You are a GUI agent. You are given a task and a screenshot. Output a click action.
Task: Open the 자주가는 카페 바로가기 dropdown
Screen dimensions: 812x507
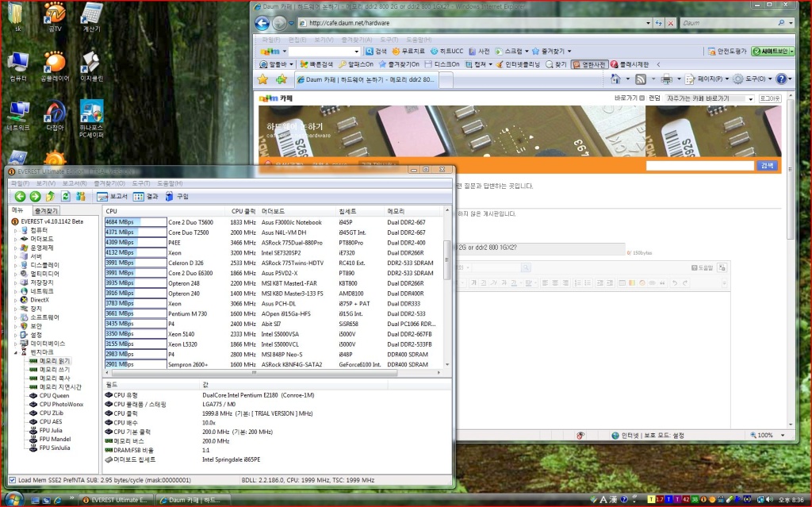click(710, 98)
